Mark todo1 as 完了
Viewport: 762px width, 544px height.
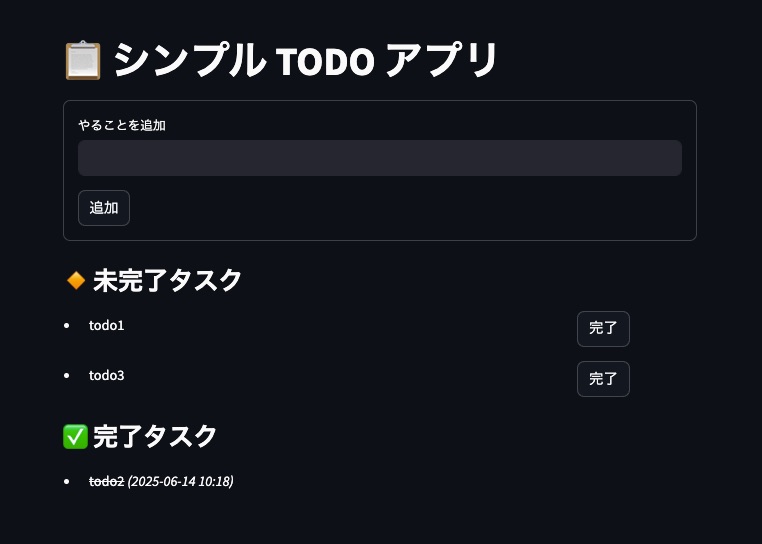[x=603, y=329]
